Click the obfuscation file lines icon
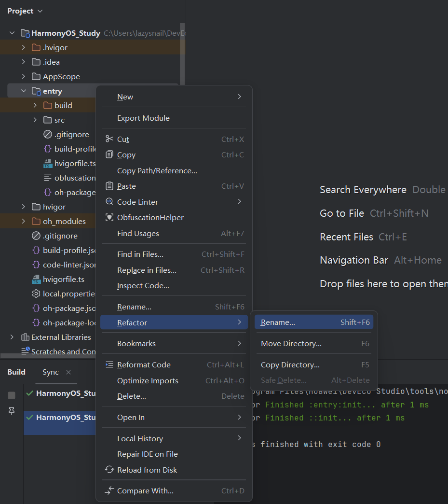 [48, 178]
